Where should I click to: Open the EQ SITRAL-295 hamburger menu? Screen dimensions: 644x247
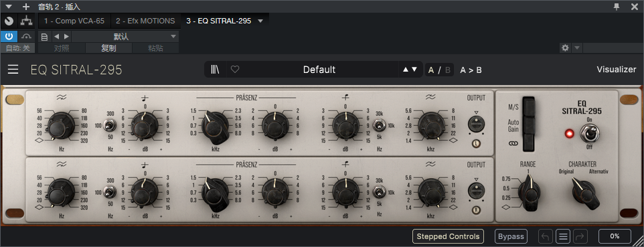pyautogui.click(x=13, y=70)
